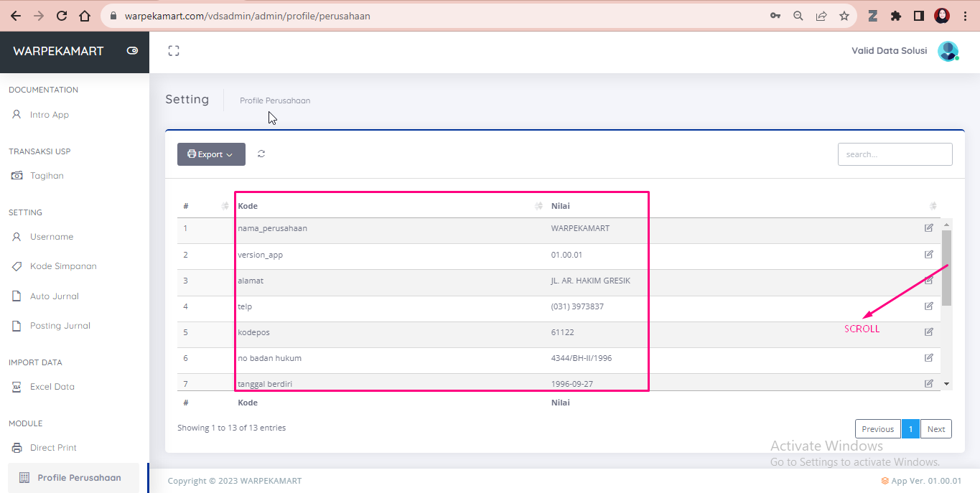Select page 1 in pagination

point(910,429)
